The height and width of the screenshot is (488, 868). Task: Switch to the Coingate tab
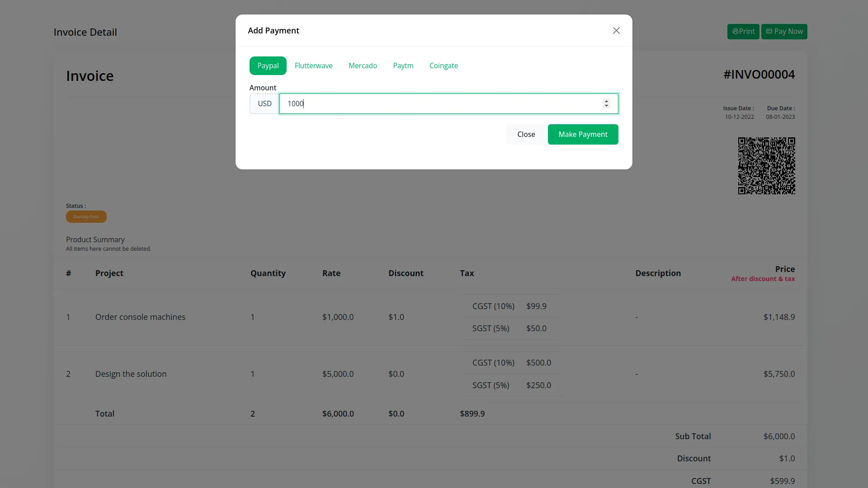443,66
